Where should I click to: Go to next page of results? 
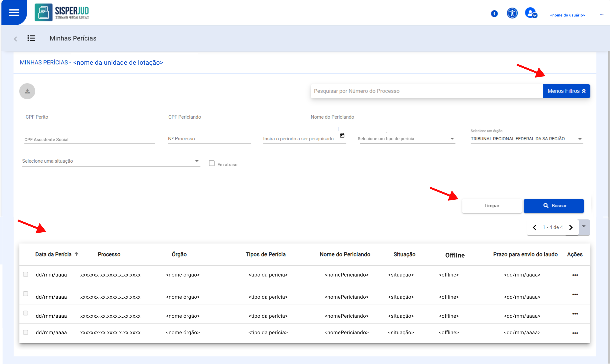point(571,227)
